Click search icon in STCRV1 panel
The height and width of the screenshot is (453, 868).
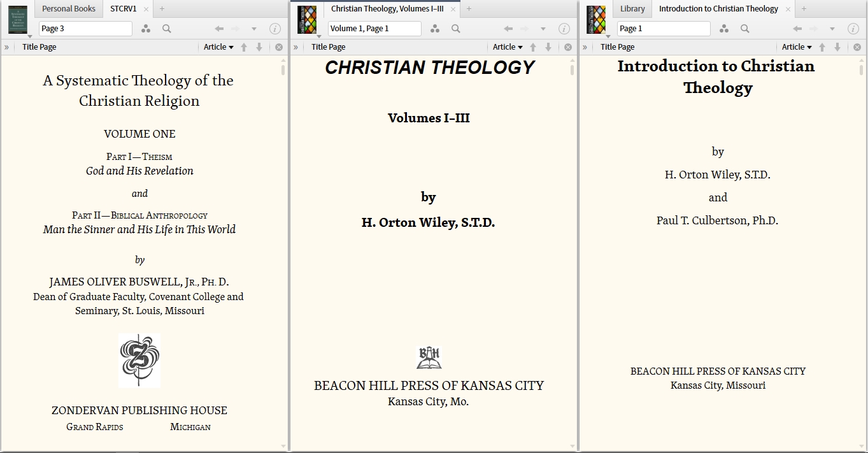(167, 29)
